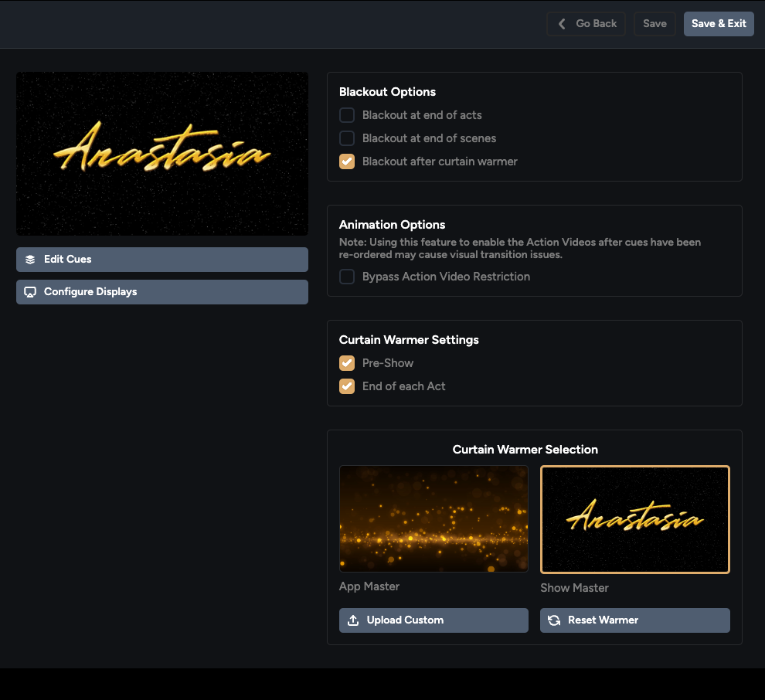This screenshot has width=765, height=700.
Task: Go Back to previous screen
Action: pyautogui.click(x=586, y=24)
